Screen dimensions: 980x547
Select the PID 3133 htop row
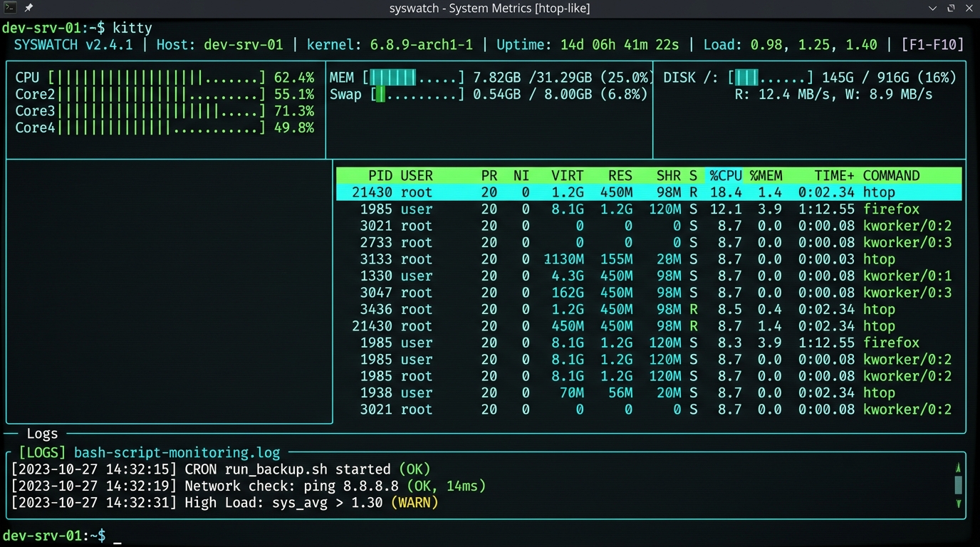[649, 259]
